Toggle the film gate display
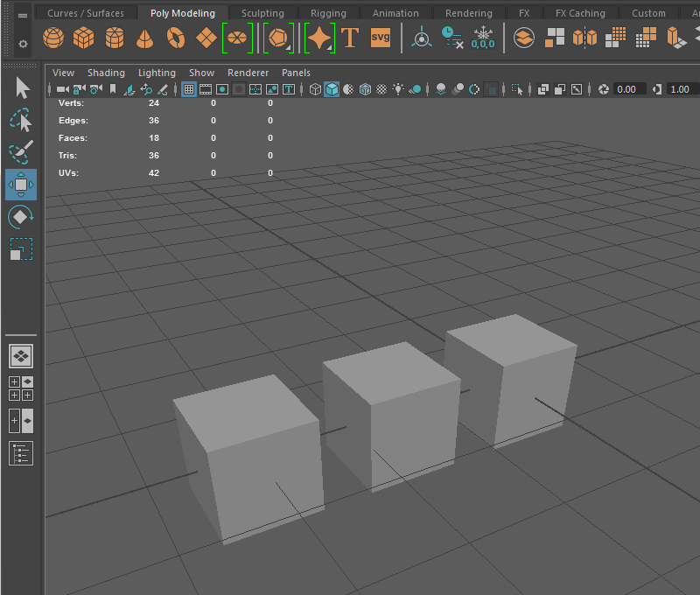The width and height of the screenshot is (700, 595). pyautogui.click(x=206, y=90)
